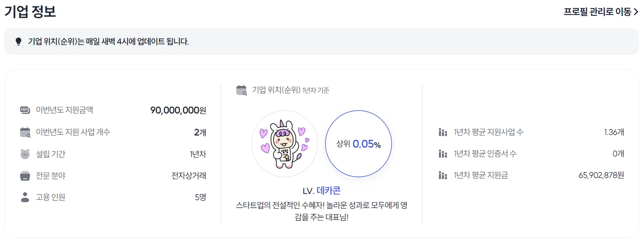This screenshot has height=245, width=644.
Task: Click the bar chart icon beside 1년차 평균 지원사업 수
Action: (x=442, y=132)
